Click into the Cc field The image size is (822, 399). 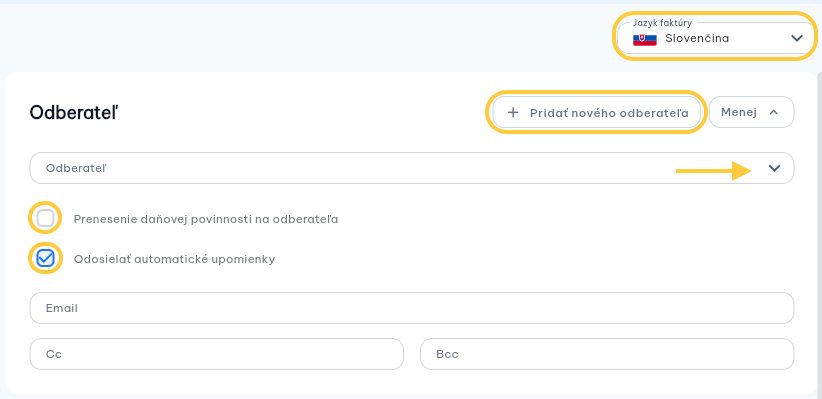click(217, 354)
